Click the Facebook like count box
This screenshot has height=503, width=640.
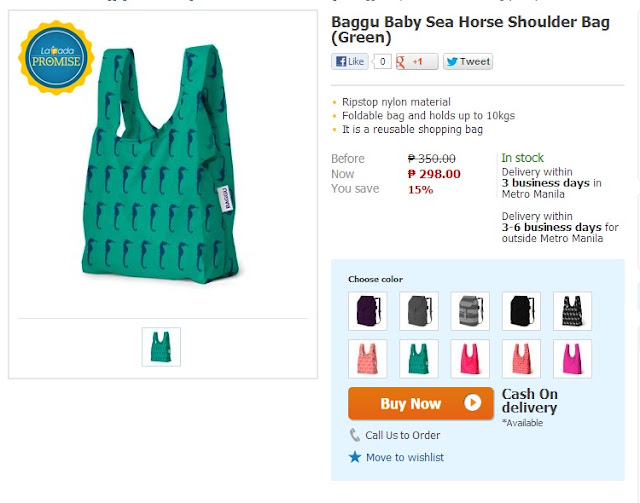tap(382, 62)
